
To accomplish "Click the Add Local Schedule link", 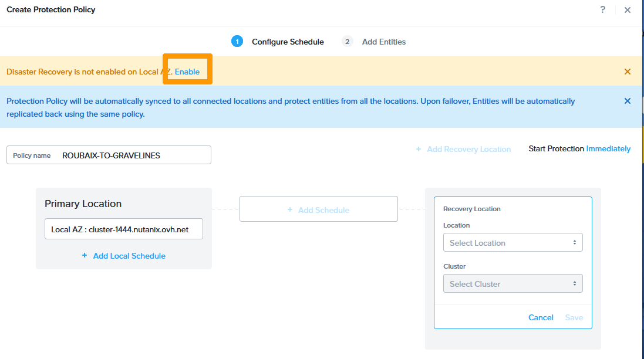I will (x=129, y=256).
